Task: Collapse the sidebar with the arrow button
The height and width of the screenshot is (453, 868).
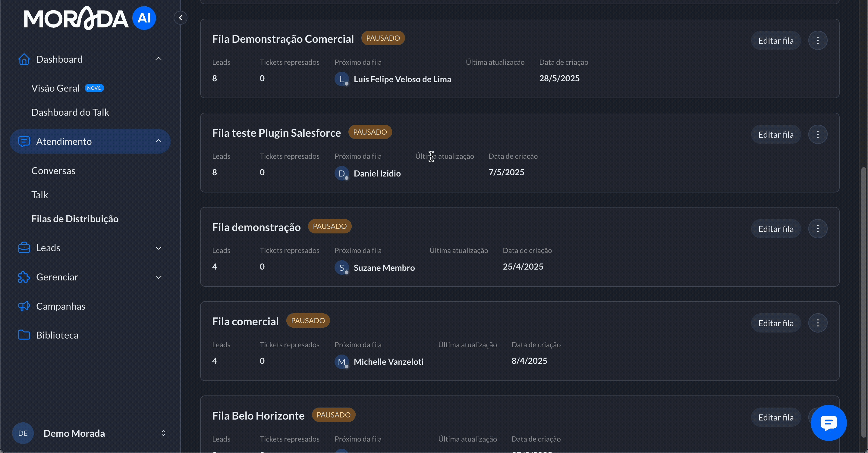Action: coord(181,18)
